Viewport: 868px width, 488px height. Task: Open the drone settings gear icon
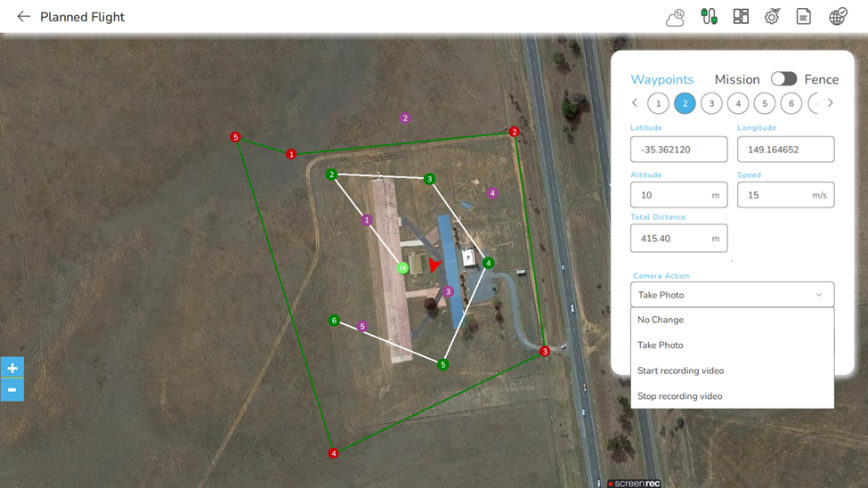(772, 17)
